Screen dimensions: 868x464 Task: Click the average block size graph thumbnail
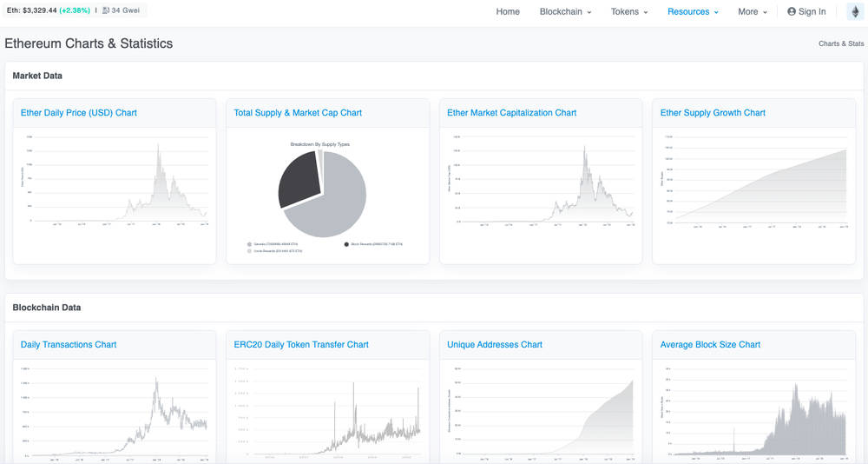pos(754,413)
